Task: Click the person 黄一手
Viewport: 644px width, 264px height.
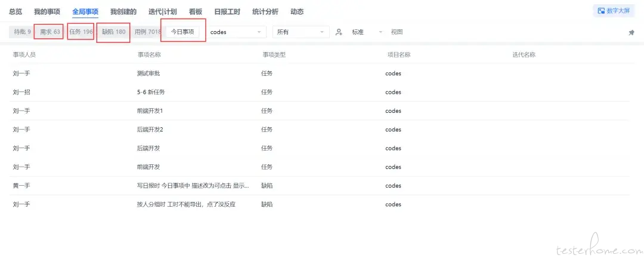Action: click(21, 186)
